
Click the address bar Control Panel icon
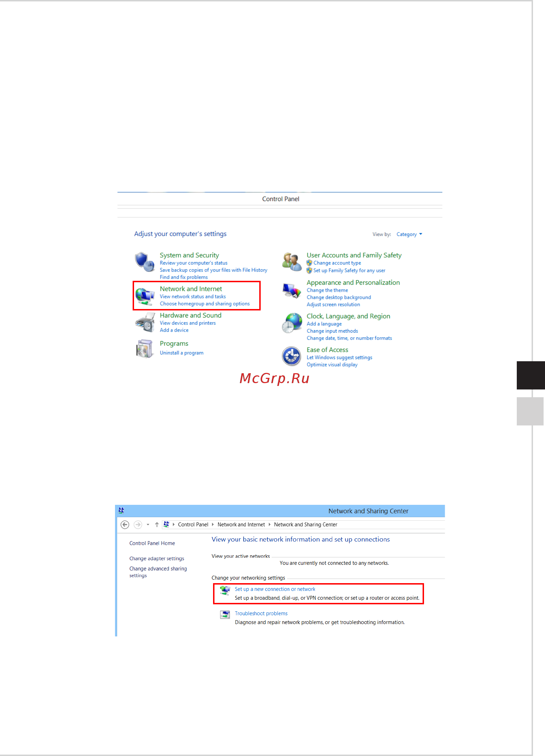pos(166,524)
